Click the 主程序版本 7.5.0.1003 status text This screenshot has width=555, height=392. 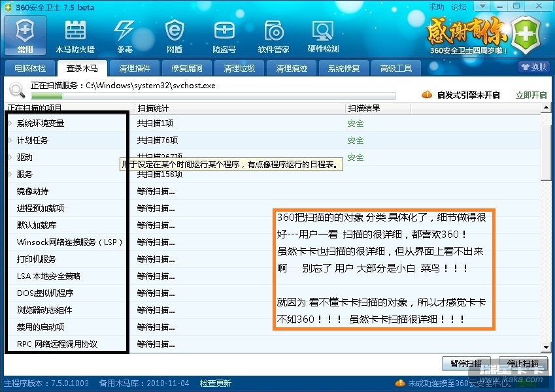[46, 383]
